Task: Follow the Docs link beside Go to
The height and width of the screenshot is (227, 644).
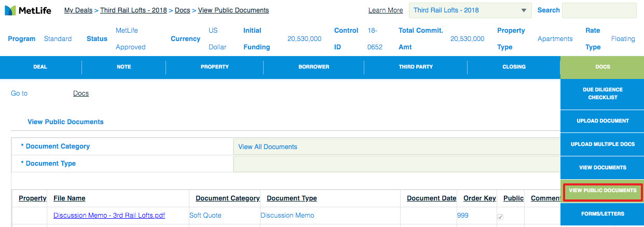Action: click(x=81, y=94)
